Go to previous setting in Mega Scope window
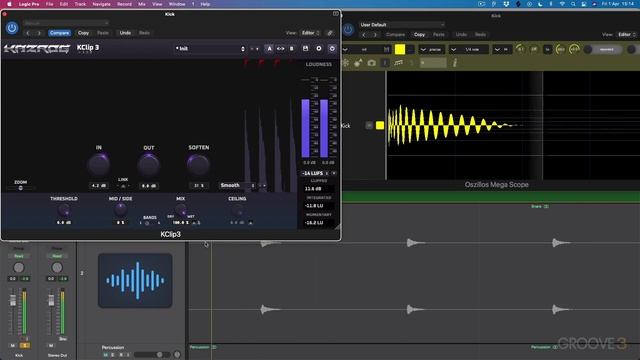This screenshot has height=360, width=640. coord(364,35)
